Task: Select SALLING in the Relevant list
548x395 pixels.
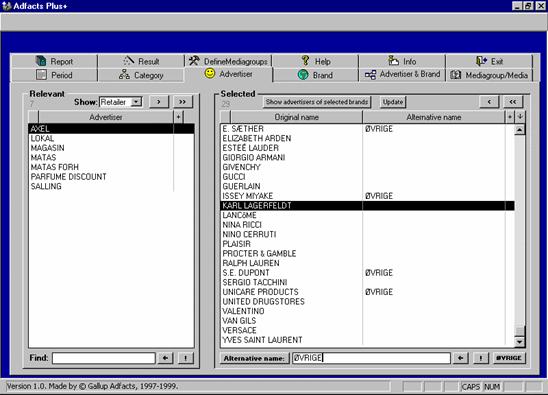Action: tap(111, 186)
